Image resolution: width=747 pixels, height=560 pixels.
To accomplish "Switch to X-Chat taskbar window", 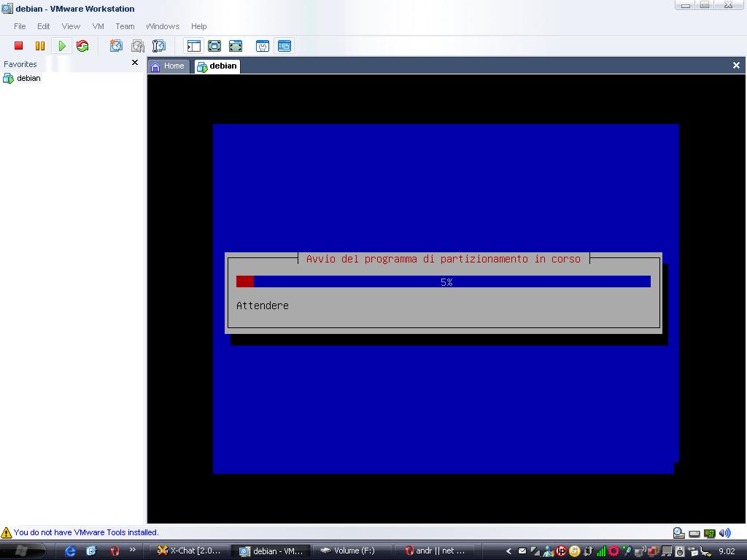I will coord(189,551).
